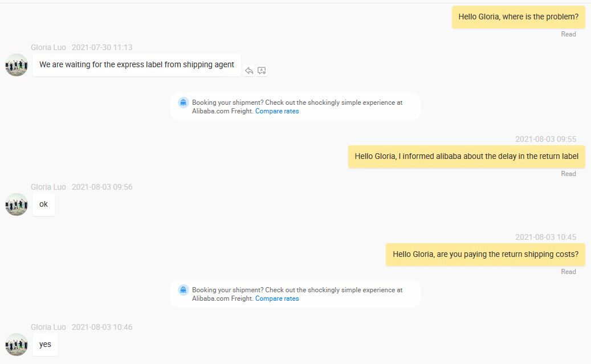Open the 'Compare rates' link below the return shipping costs message
Viewport: 591px width, 364px height.
277,298
